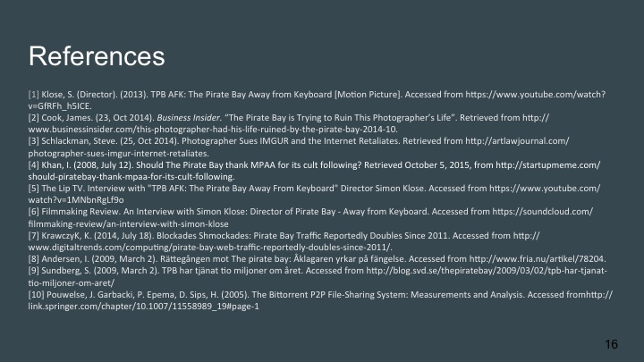Viewport: 644px width, 362px height.
Task: Click the slide number 16
Action: coord(612,344)
